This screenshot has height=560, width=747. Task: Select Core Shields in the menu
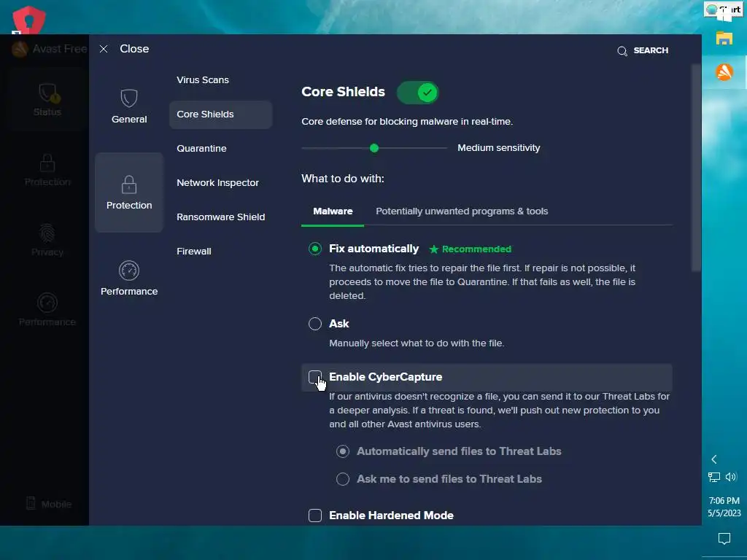click(x=220, y=114)
